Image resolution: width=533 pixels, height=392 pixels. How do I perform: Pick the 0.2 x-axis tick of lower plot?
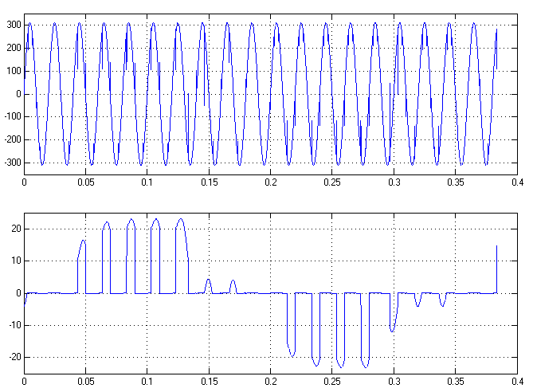click(271, 382)
